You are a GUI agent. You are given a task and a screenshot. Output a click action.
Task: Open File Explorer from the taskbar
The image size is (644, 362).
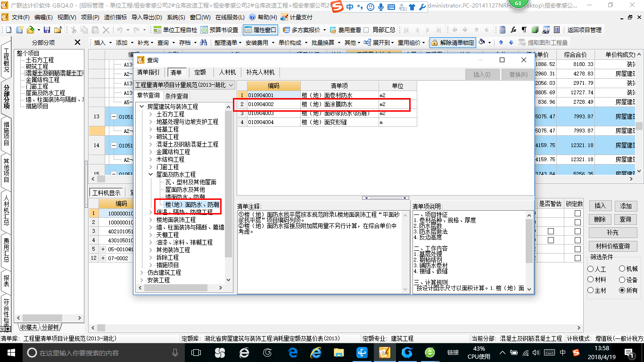click(x=339, y=353)
